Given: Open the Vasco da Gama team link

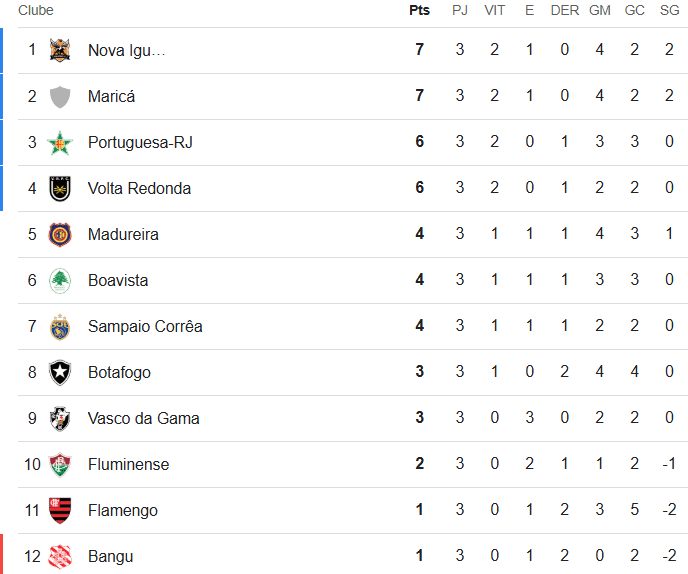Looking at the screenshot, I should 143,418.
